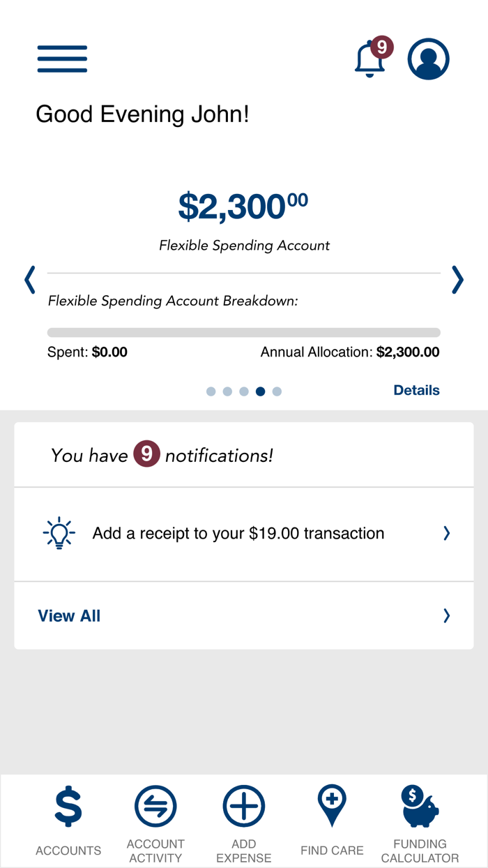Screen dimensions: 488x868
Task: Open Add a receipt notification chevron
Action: [447, 534]
